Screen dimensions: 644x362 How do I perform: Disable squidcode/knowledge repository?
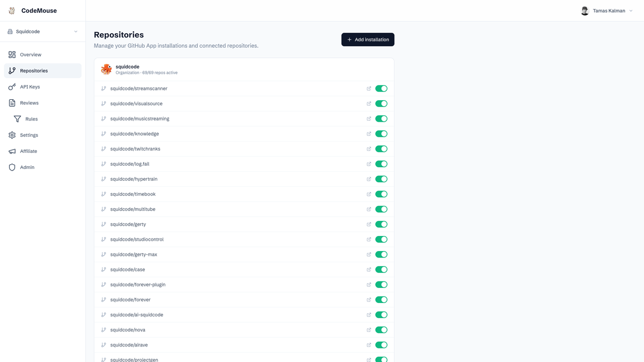click(x=381, y=134)
